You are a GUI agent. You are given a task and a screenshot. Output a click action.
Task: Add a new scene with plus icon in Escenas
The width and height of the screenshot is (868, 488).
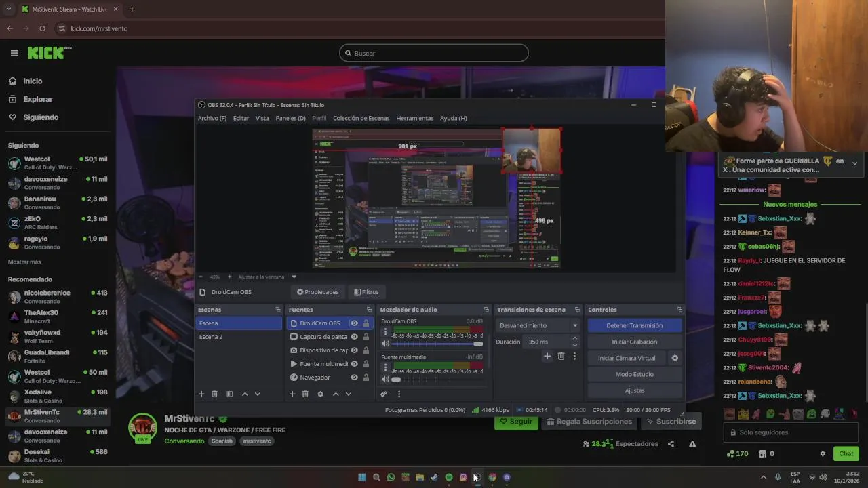point(201,394)
